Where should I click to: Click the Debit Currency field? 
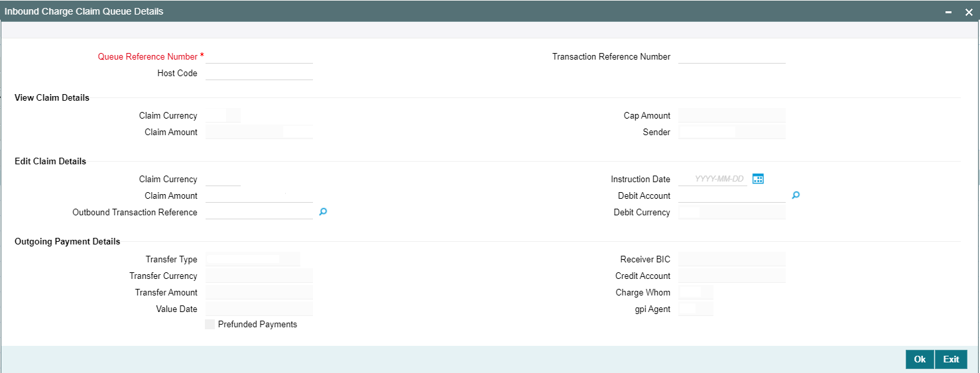[x=732, y=212]
